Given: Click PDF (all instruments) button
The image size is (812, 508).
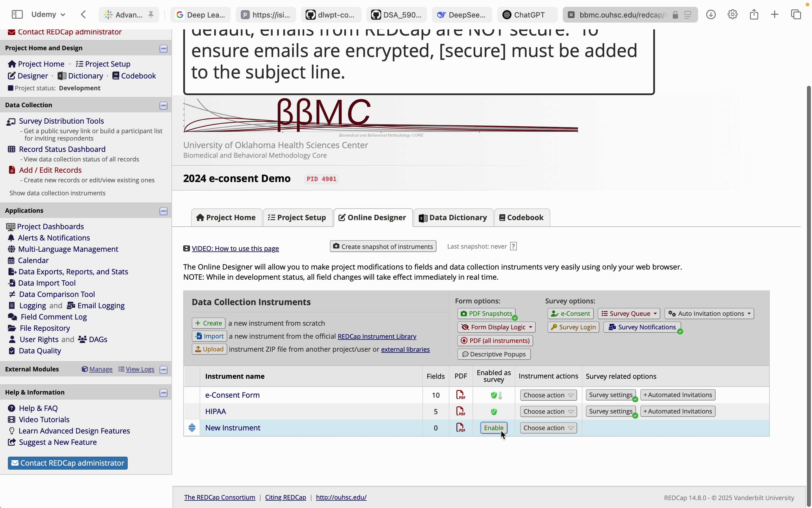Looking at the screenshot, I should point(495,340).
